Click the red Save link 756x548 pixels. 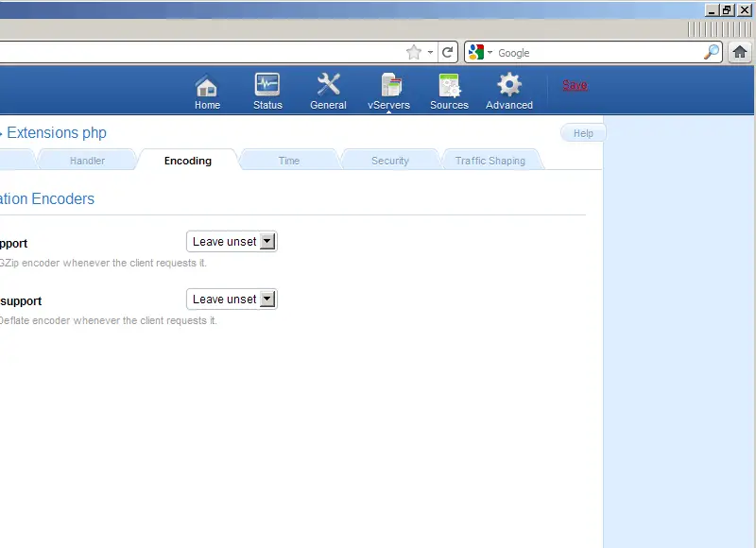pos(575,85)
